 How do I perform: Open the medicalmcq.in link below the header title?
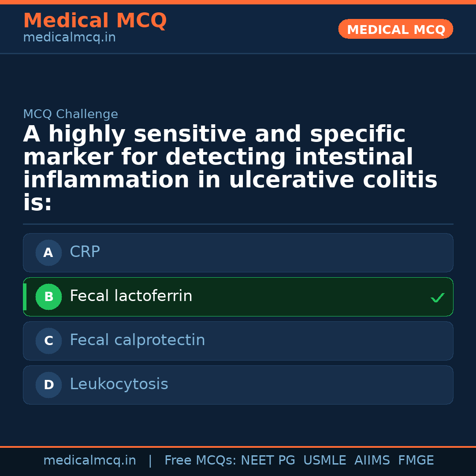[69, 38]
